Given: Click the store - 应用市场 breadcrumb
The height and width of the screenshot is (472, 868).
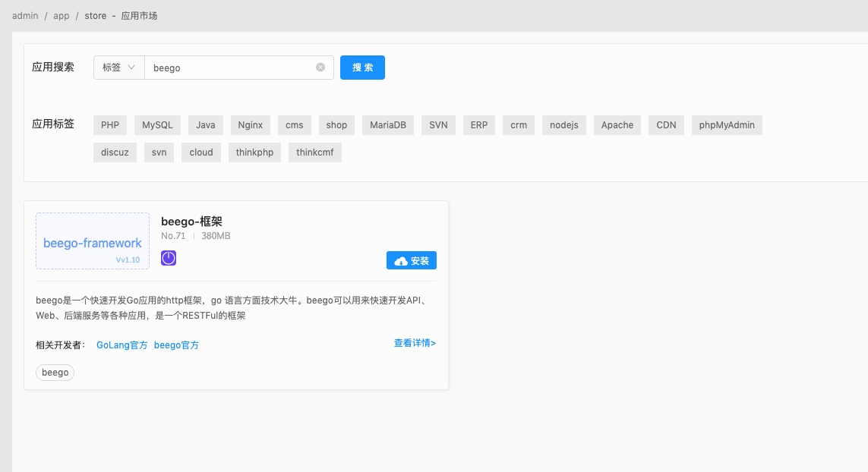Looking at the screenshot, I should tap(121, 16).
